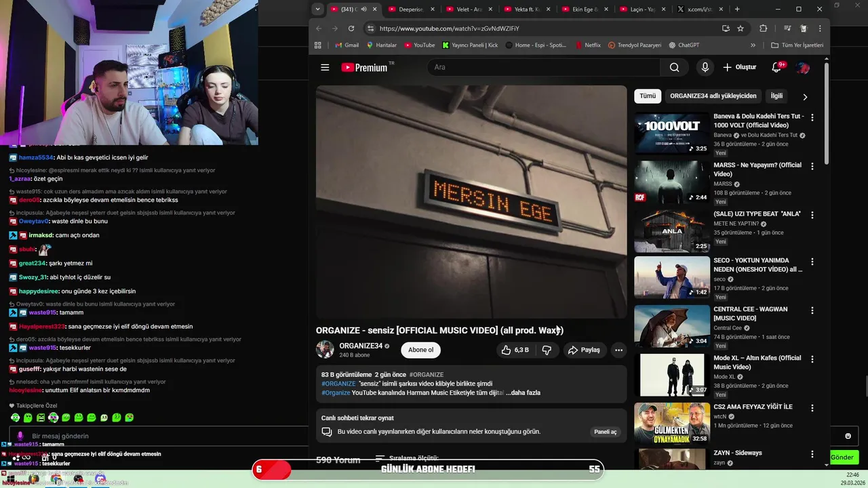The height and width of the screenshot is (488, 868).
Task: Open the Chrome extensions puzzle icon
Action: click(763, 28)
